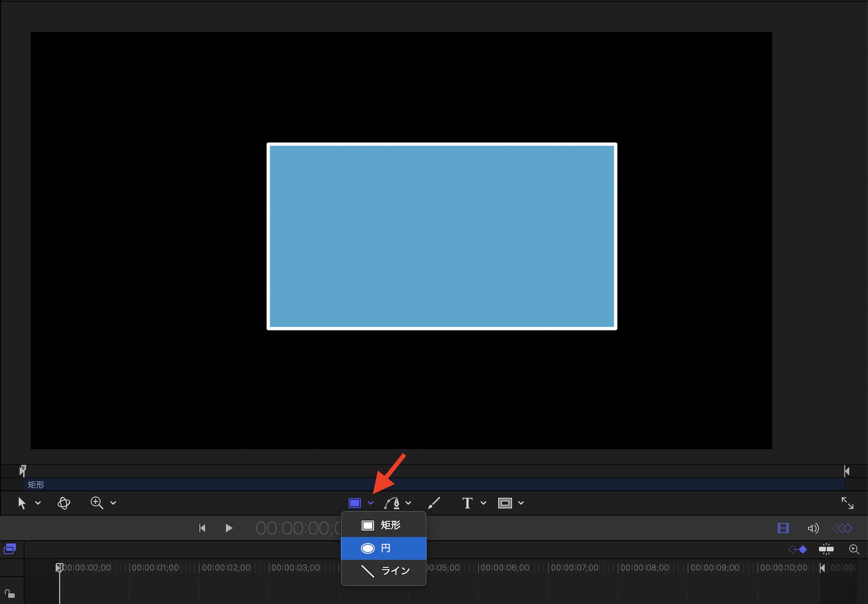The image size is (868, 604).
Task: Switch canvas to full-screen Player mode
Action: click(x=847, y=503)
